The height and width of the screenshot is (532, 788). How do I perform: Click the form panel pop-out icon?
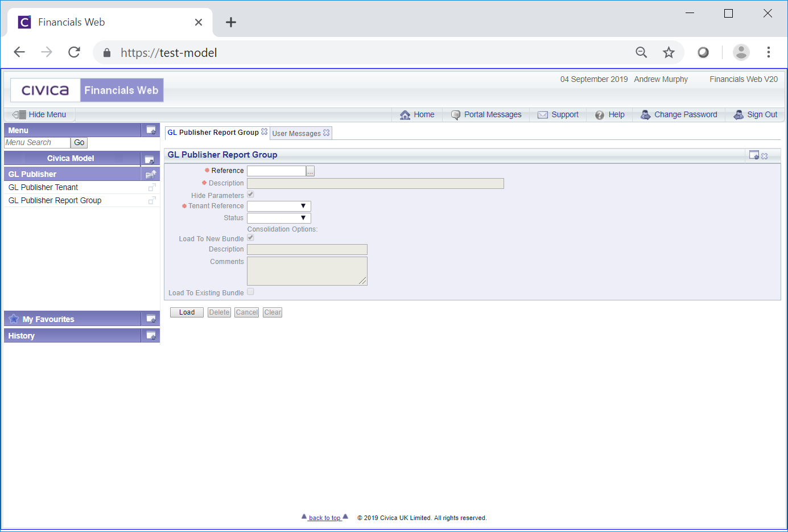click(x=754, y=155)
